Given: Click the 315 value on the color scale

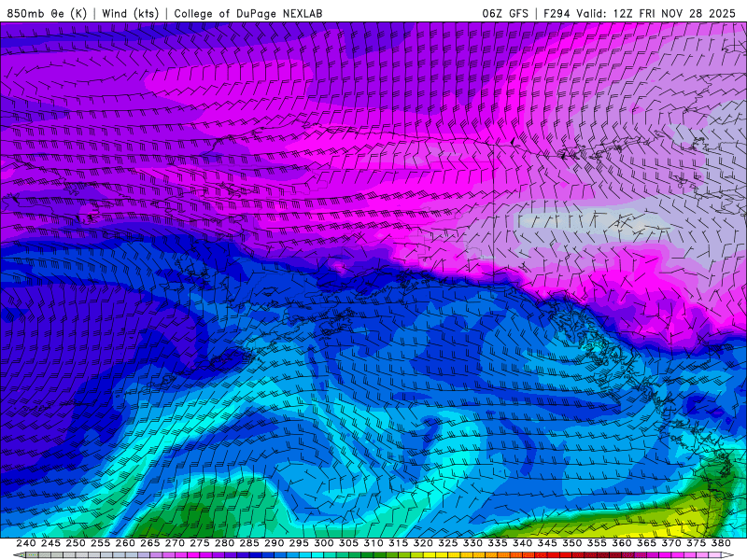Looking at the screenshot, I should [398, 543].
